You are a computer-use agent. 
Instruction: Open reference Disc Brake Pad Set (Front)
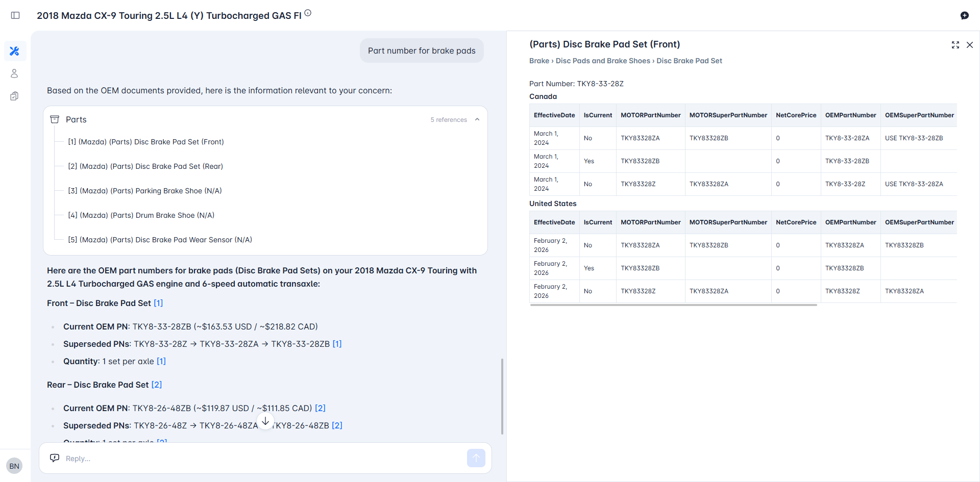coord(146,142)
